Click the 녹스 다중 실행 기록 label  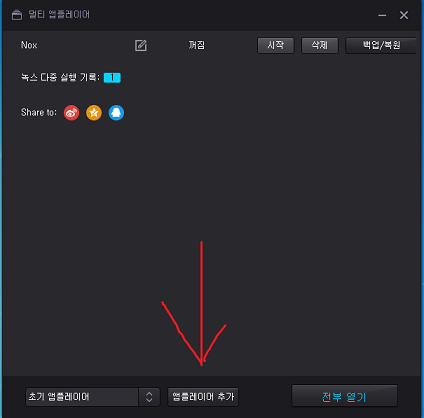[60, 77]
